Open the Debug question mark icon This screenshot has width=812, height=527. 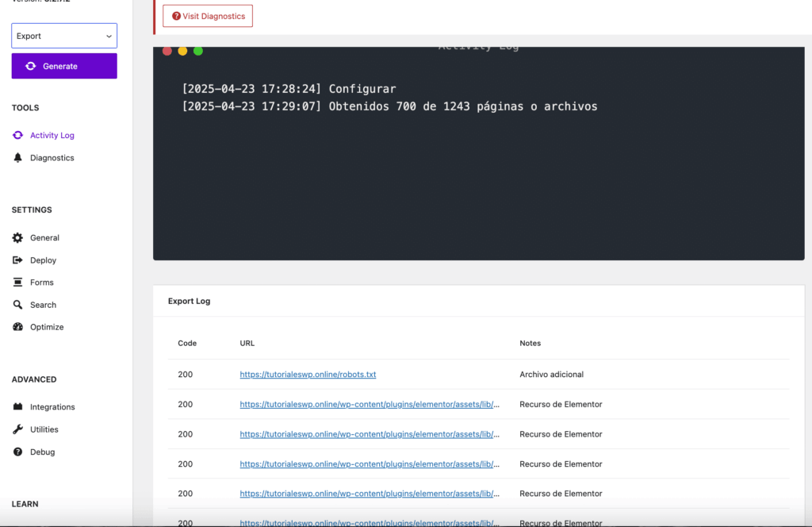[17, 452]
